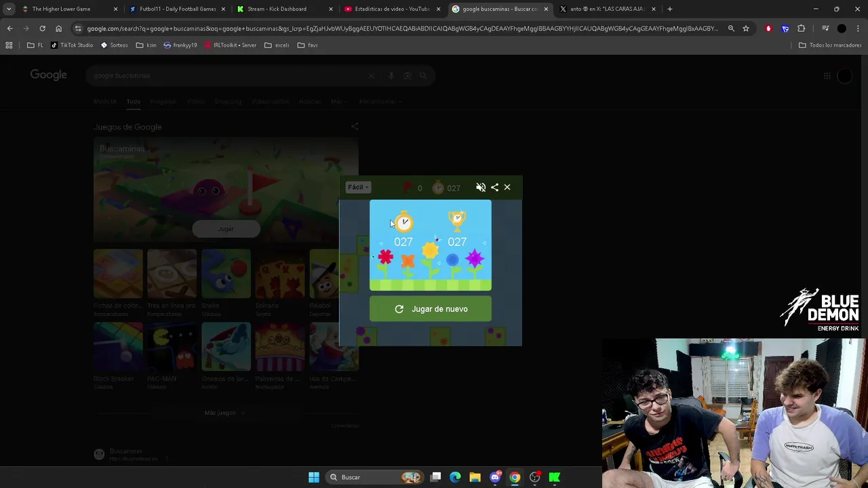Viewport: 868px width, 488px height.
Task: Switch to Stream - Kick Dashboard tab
Action: click(277, 9)
